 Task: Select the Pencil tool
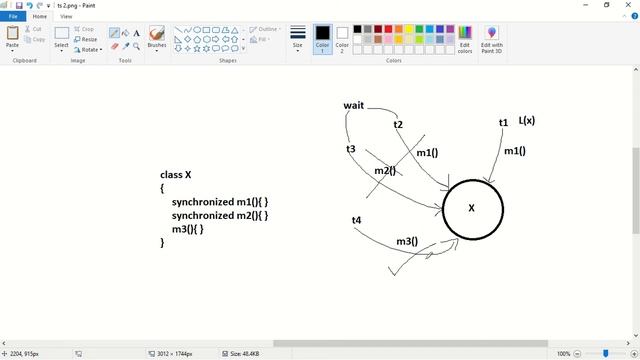[x=114, y=33]
